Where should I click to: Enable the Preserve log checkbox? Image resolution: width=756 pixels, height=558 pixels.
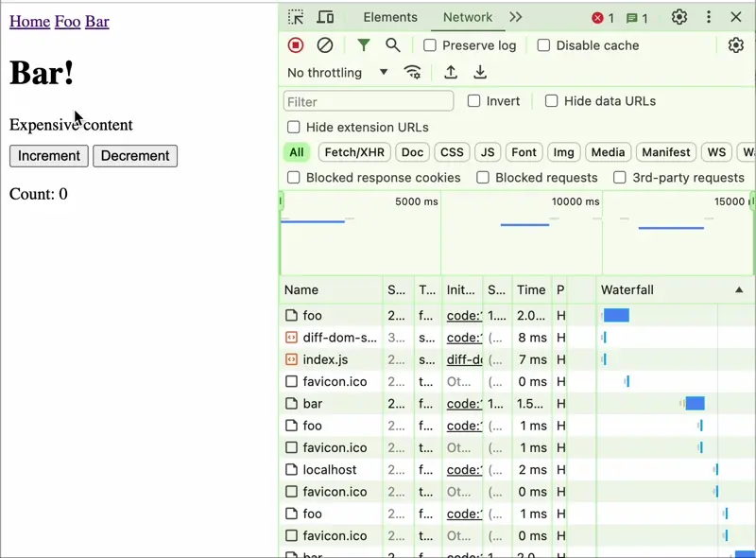430,45
